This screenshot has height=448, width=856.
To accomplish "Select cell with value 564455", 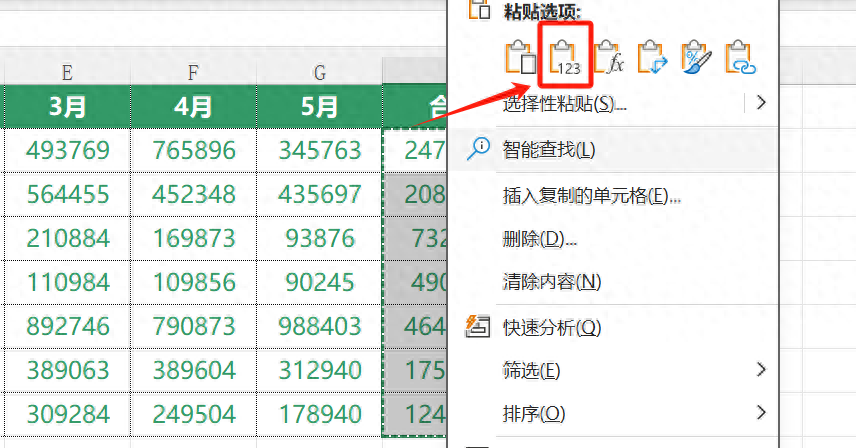I will click(x=67, y=195).
